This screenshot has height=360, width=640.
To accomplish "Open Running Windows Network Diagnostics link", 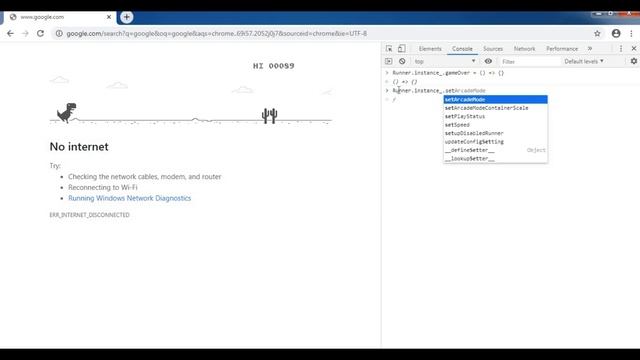I will (x=129, y=198).
